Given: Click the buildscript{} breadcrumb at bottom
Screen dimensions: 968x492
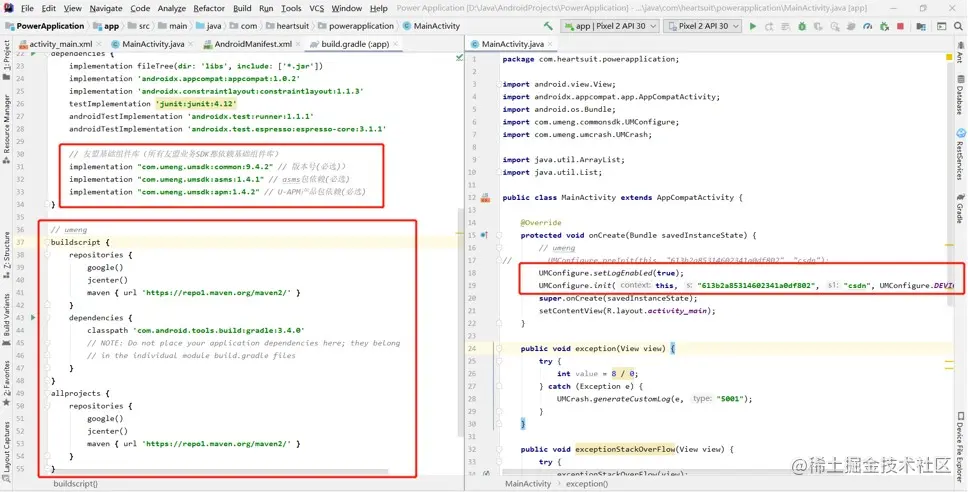Looking at the screenshot, I should coord(75,483).
